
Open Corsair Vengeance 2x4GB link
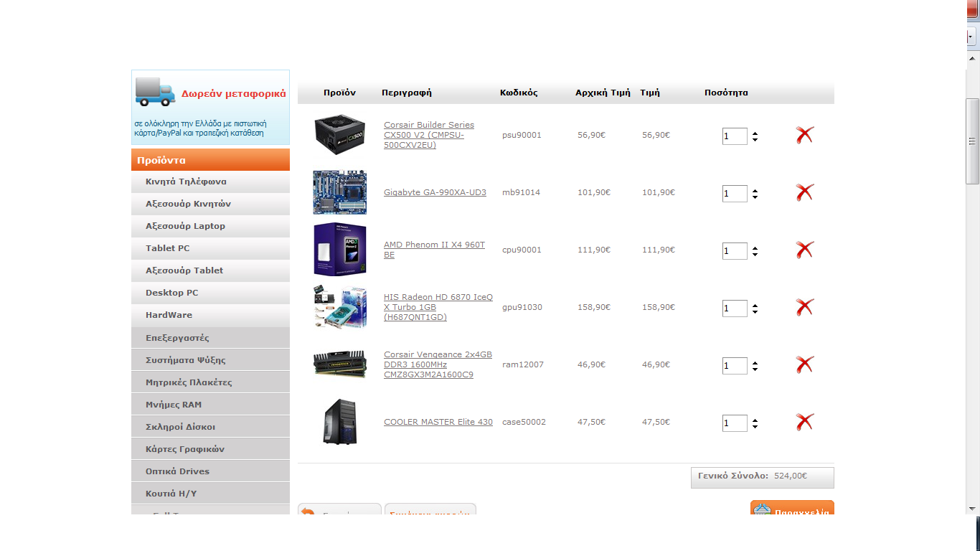click(438, 364)
